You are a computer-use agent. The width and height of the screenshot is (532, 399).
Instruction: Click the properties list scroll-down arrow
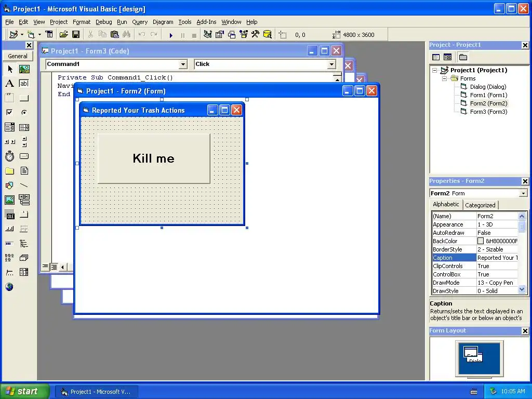pyautogui.click(x=522, y=290)
